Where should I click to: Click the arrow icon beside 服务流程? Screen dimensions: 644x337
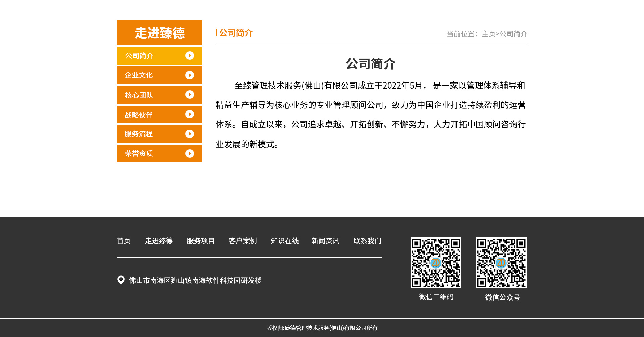coord(190,134)
